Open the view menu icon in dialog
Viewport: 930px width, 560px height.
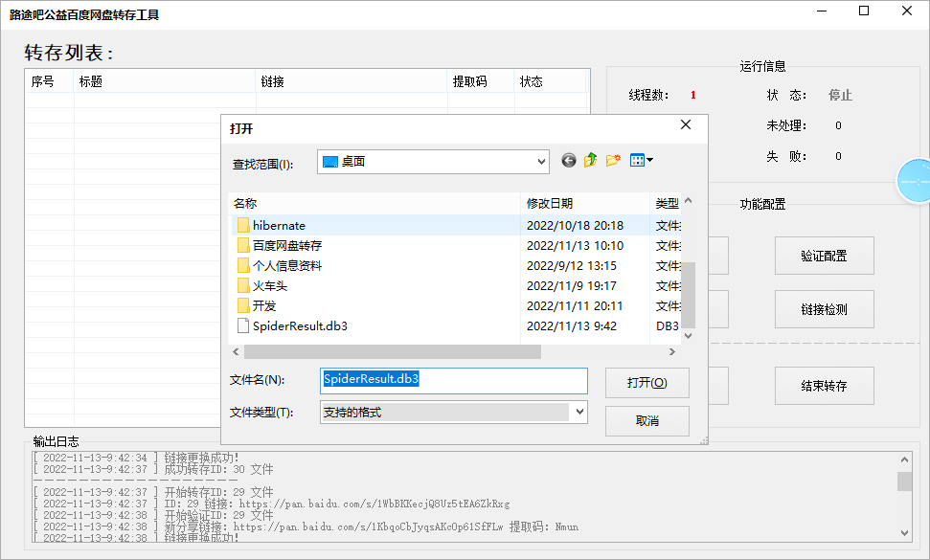637,160
